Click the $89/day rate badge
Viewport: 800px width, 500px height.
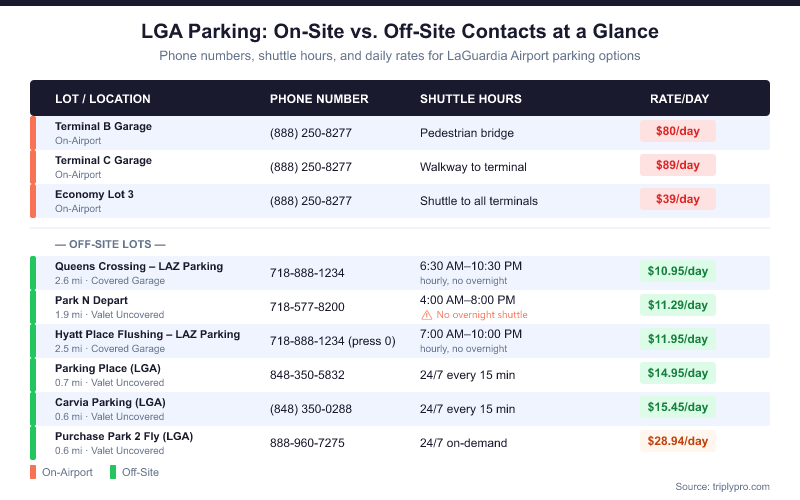point(678,165)
